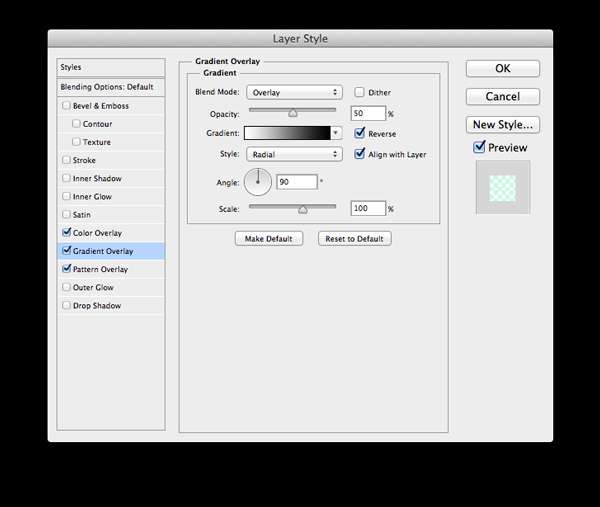Open the gradient Style dropdown showing Radial
This screenshot has height=507, width=600.
[x=294, y=154]
